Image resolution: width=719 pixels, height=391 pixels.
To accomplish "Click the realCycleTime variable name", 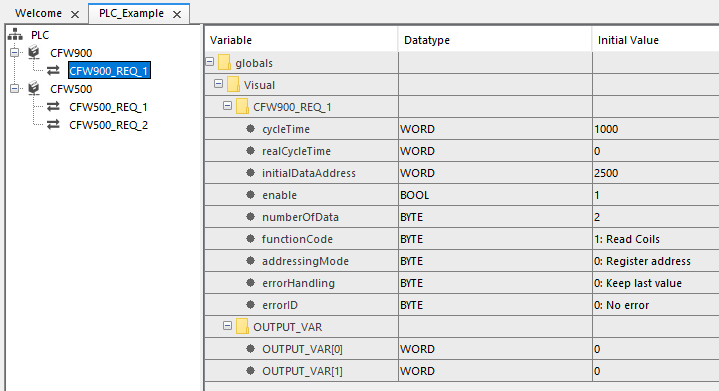I will 296,151.
